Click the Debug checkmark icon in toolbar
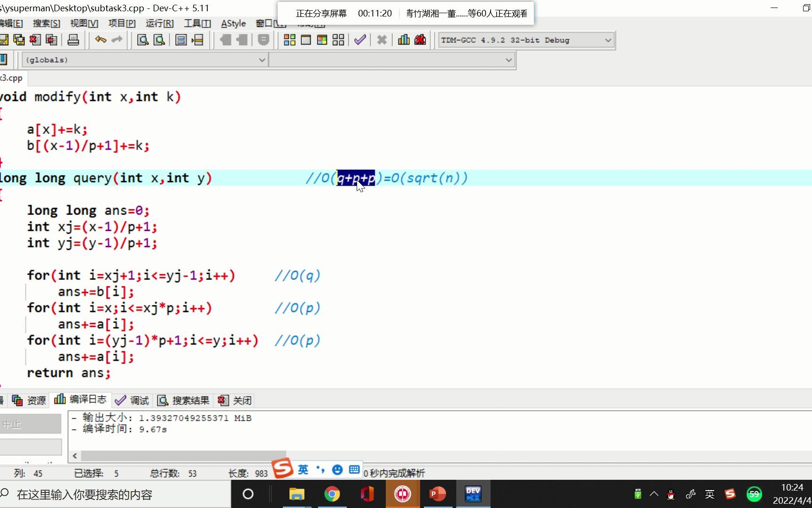This screenshot has width=812, height=508. [x=360, y=40]
